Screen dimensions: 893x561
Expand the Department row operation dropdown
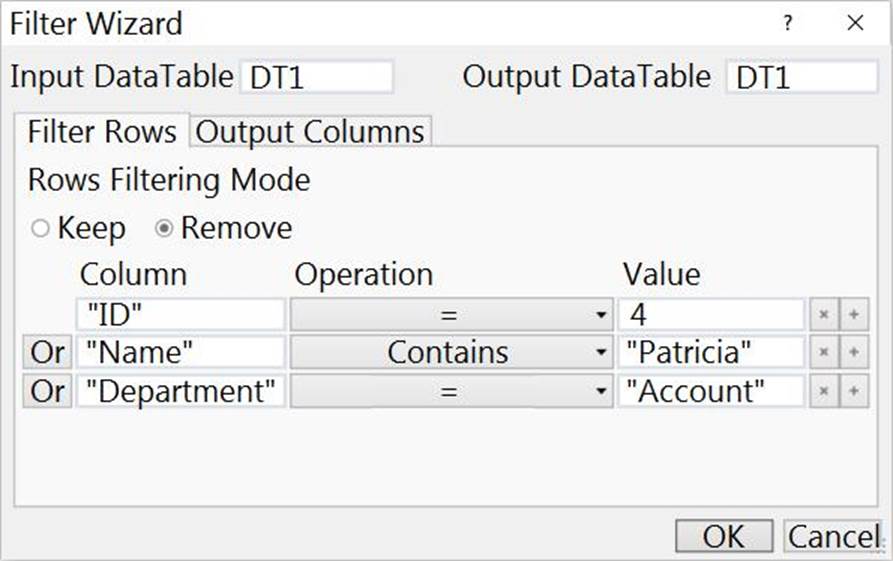click(451, 391)
